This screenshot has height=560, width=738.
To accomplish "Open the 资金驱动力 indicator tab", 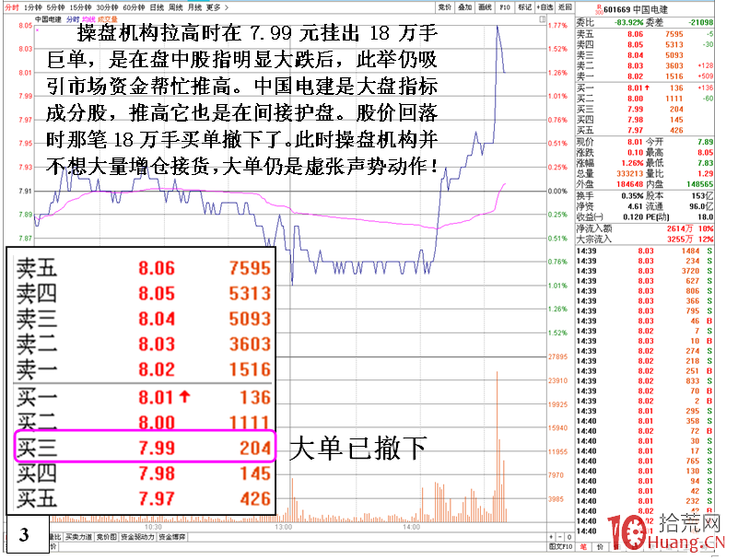I will click(137, 537).
